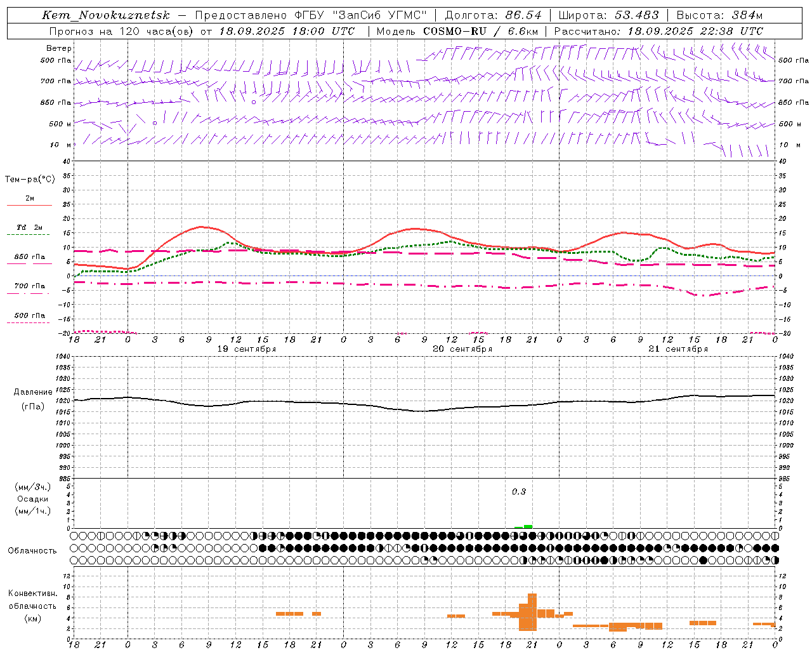Click the "Давление" pressure panel label
Viewport: 812px width, 650px height.
tap(33, 392)
